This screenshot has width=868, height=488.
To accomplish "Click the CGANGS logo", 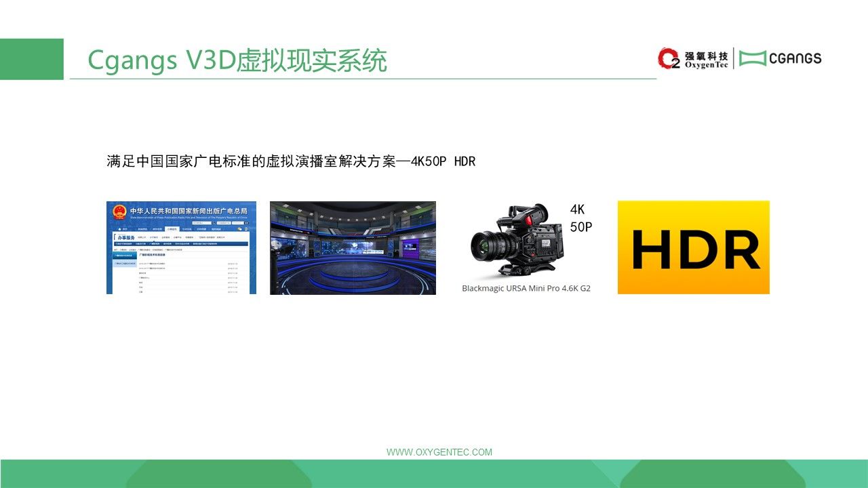I will point(780,58).
